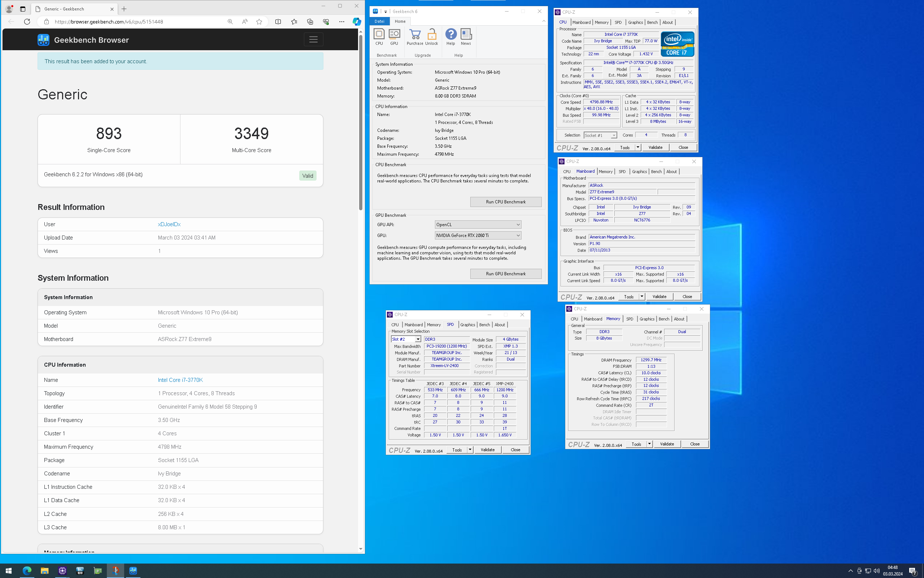Open the Edge profile avatar icon
Screen dimensions: 924x578
point(9,9)
